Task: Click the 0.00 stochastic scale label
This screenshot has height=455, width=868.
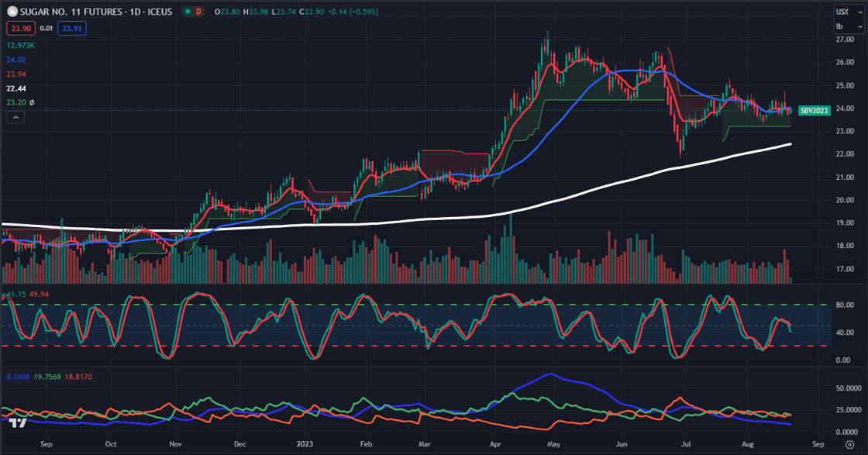Action: (845, 360)
